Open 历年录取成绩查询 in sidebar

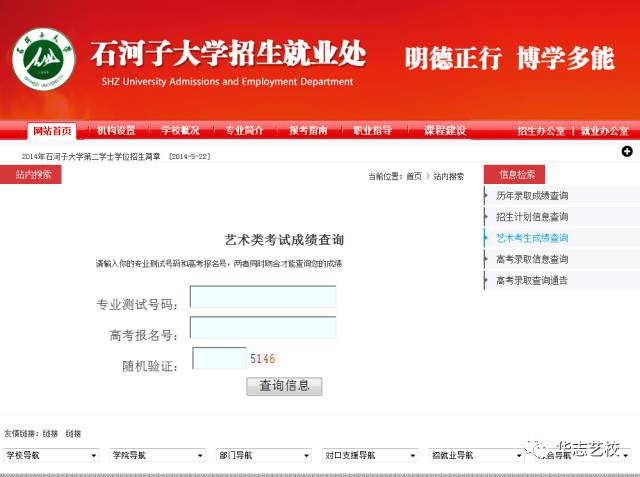pyautogui.click(x=532, y=196)
